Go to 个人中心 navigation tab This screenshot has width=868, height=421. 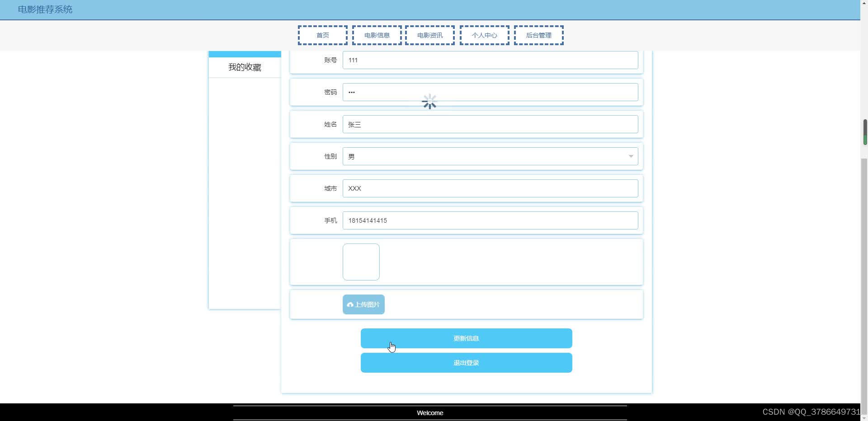point(484,35)
